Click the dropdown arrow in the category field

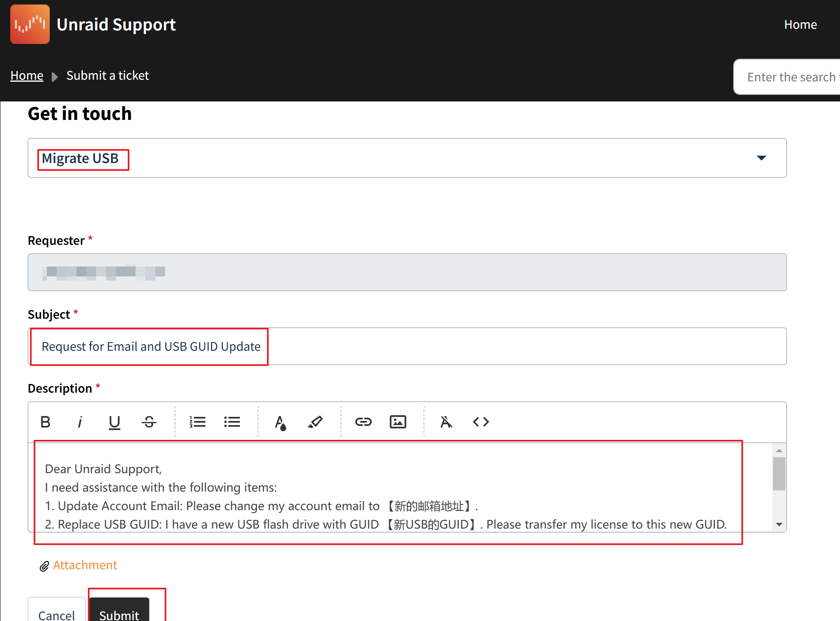tap(762, 158)
